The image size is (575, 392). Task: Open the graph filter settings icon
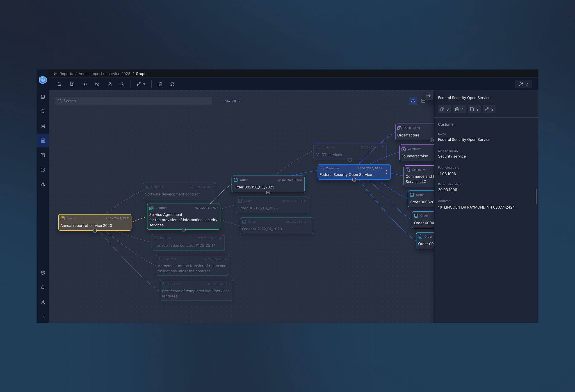pos(60,84)
